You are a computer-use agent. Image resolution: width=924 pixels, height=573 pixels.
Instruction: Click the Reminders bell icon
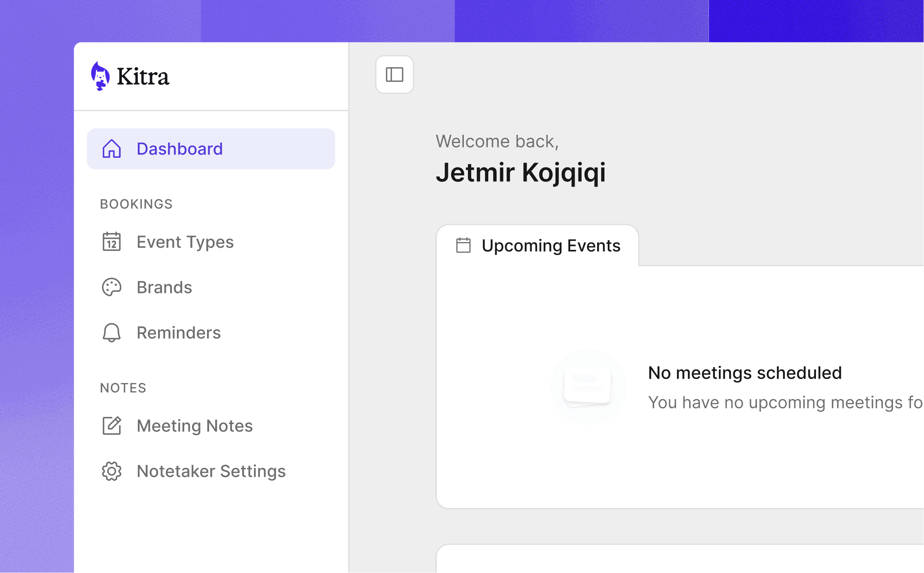pos(112,333)
